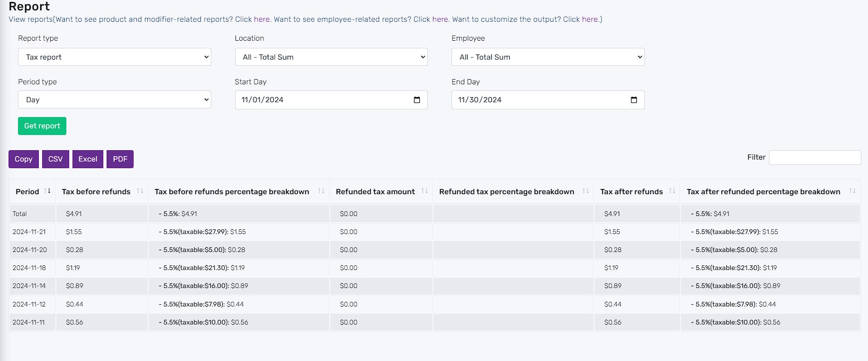Expand the Period type dropdown
Image resolution: width=868 pixels, height=361 pixels.
[x=115, y=99]
